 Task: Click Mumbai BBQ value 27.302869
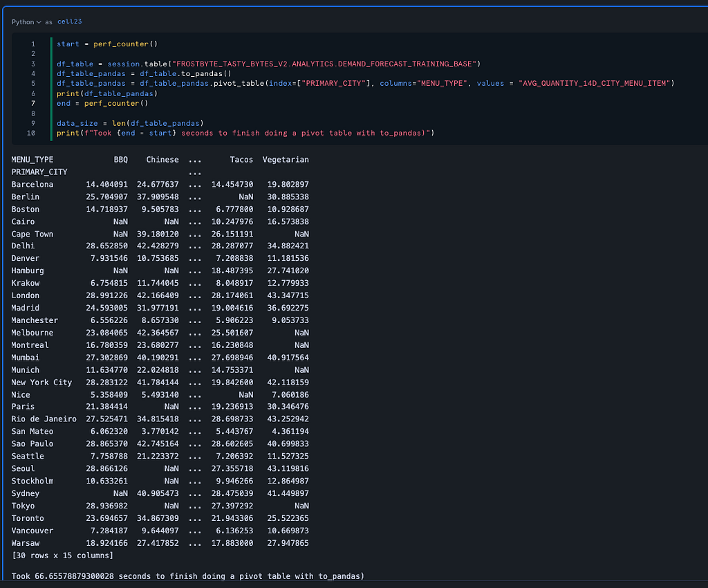point(107,358)
